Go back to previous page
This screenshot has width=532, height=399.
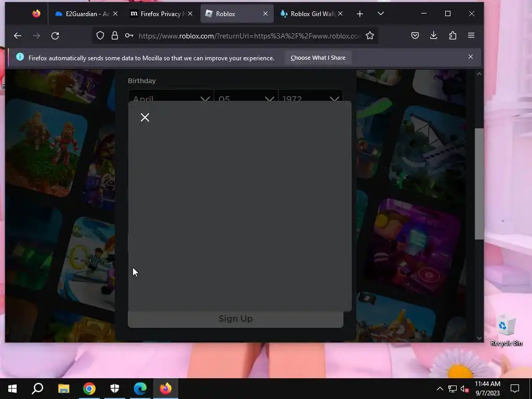click(x=18, y=36)
